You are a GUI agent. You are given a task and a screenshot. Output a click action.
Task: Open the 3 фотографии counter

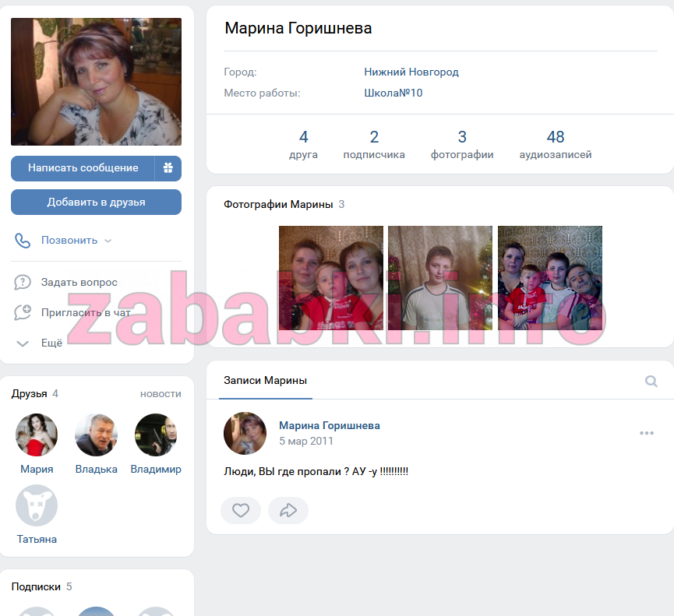click(462, 144)
